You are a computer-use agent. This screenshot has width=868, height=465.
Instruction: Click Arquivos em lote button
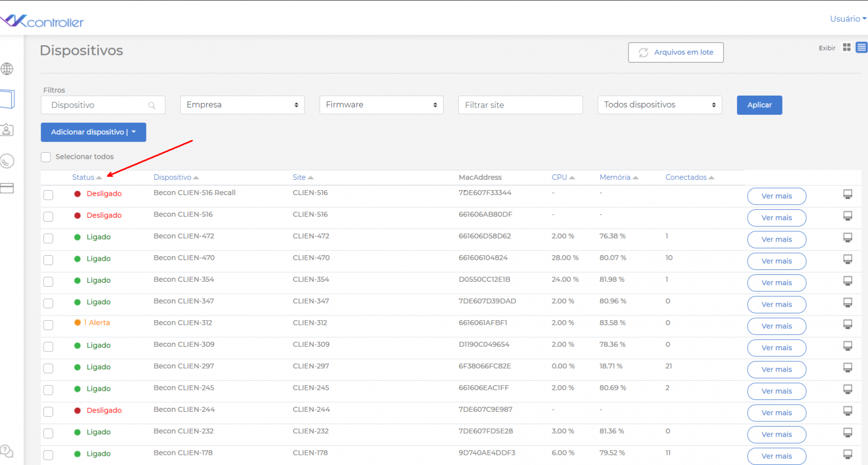pos(676,52)
